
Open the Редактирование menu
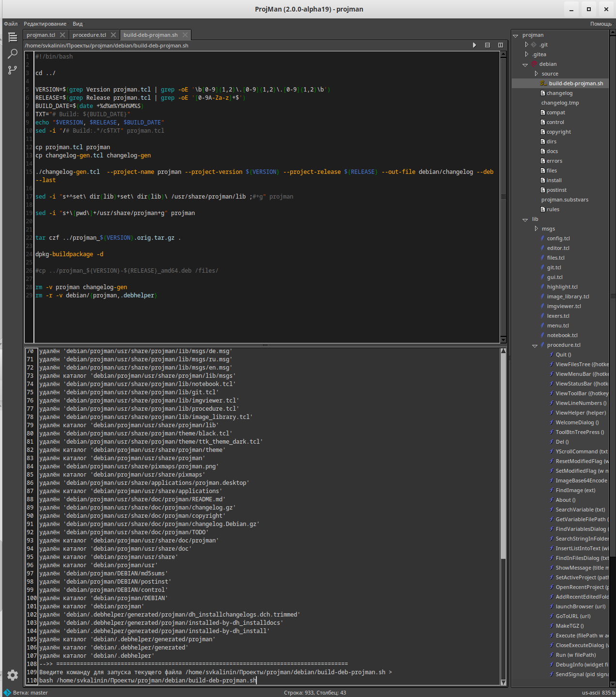pyautogui.click(x=45, y=23)
